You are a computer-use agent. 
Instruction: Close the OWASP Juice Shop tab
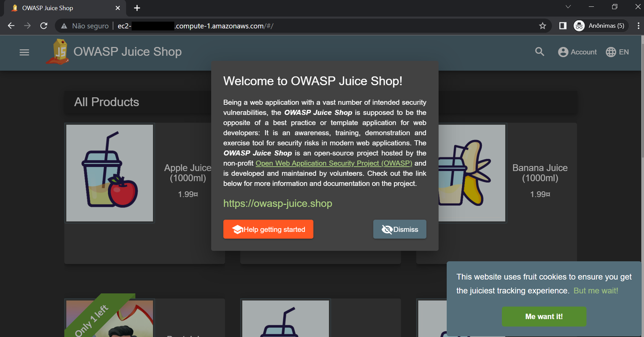118,8
